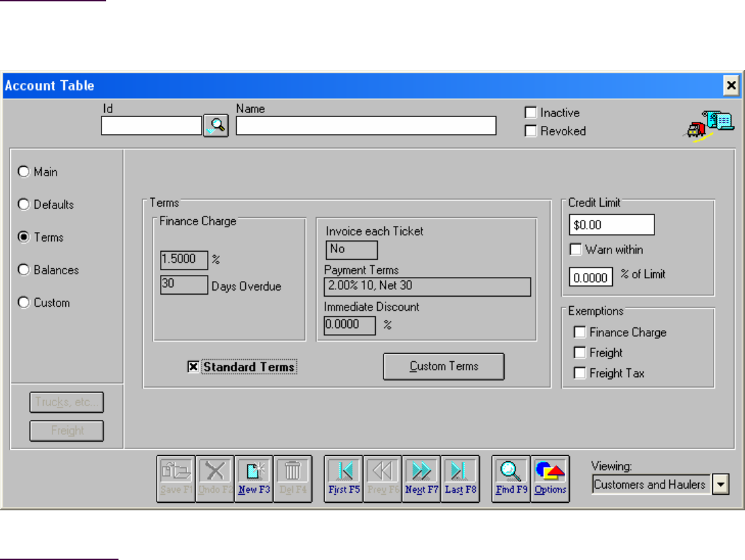This screenshot has width=745, height=560.
Task: Open the Options button
Action: (550, 478)
